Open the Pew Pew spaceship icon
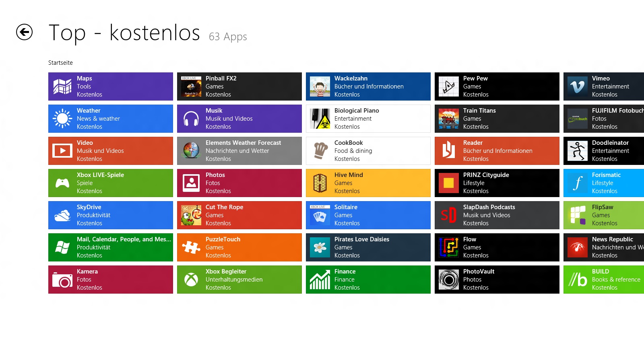 449,86
